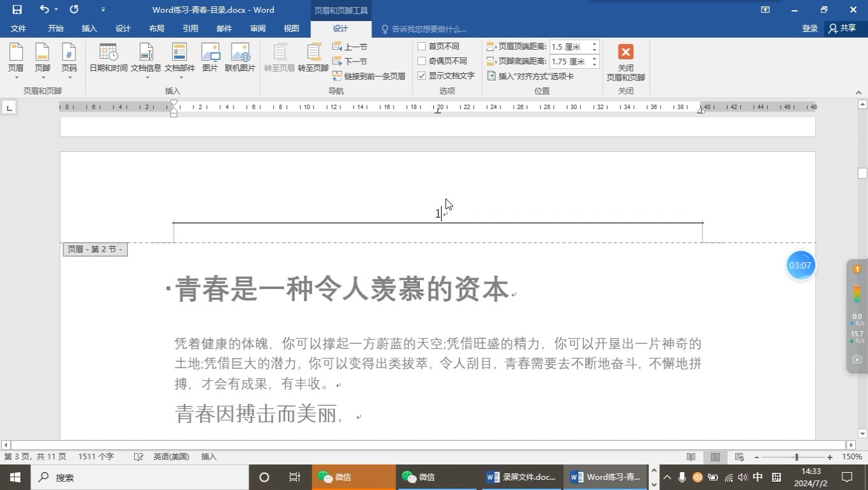
Task: Click zoom out minus button
Action: coord(757,457)
